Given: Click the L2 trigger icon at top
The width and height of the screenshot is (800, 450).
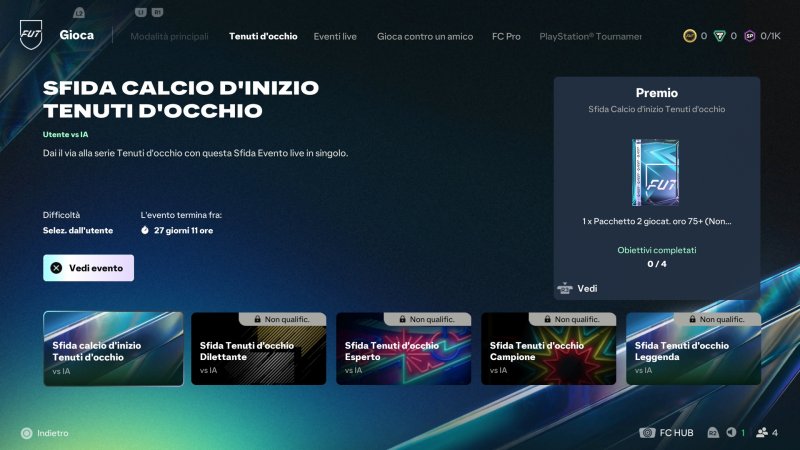Looking at the screenshot, I should [x=79, y=13].
